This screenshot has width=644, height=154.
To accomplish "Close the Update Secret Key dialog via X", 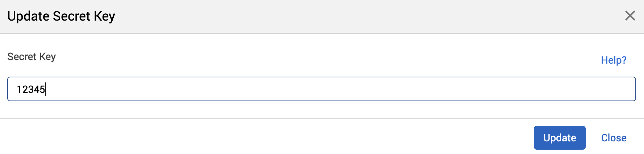I will [630, 16].
